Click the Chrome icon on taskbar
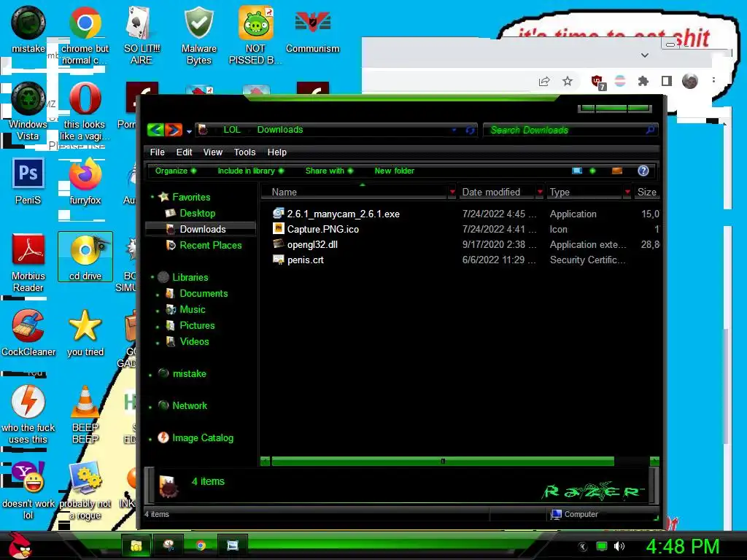747x560 pixels. click(201, 545)
